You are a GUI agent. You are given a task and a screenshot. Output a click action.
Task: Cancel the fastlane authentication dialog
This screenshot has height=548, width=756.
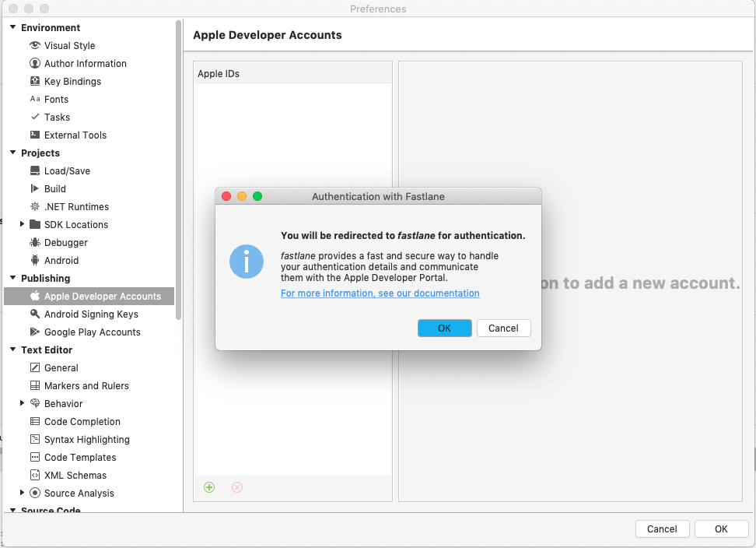[503, 328]
